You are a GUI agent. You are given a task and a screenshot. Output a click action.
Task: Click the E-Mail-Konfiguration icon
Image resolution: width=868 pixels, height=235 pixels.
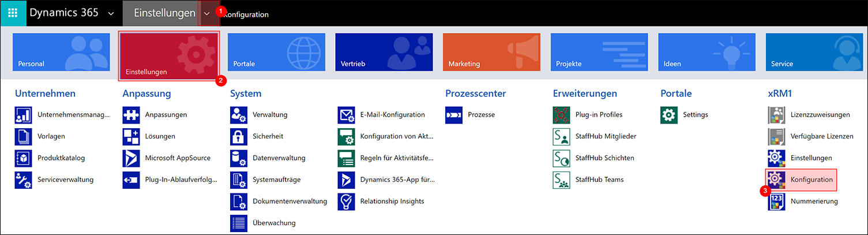point(346,115)
